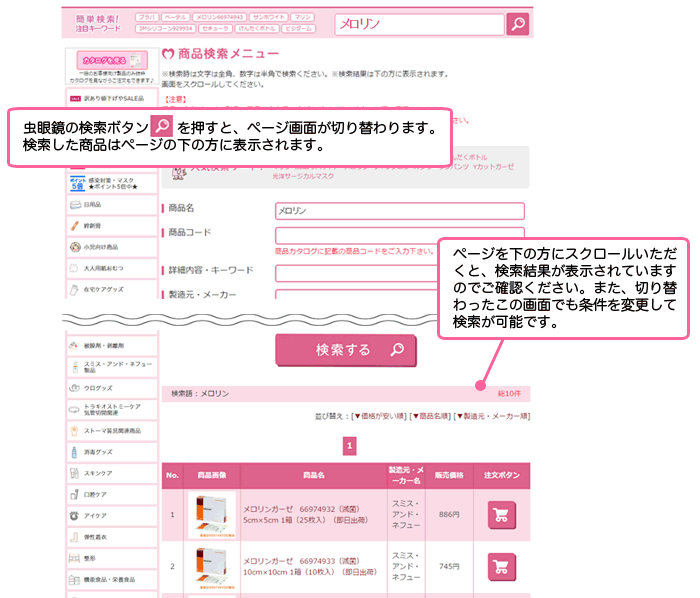Add first メロリンガーゼ 5cm×5cm to cart
700x598 pixels.
501,515
